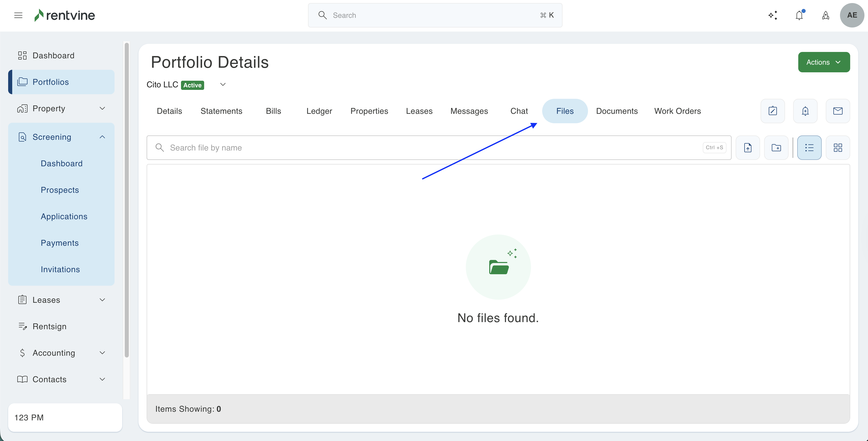The height and width of the screenshot is (441, 868).
Task: Click the envelope email icon button
Action: pyautogui.click(x=838, y=111)
